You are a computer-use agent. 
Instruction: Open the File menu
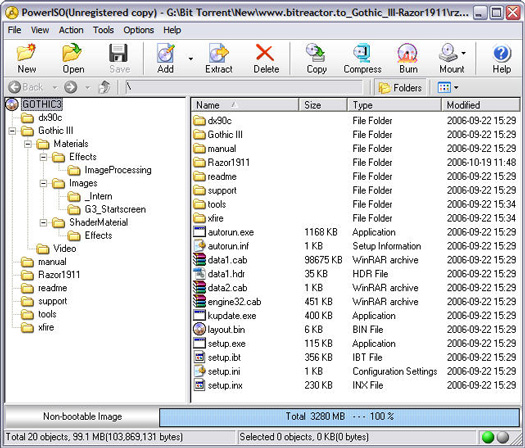[14, 30]
